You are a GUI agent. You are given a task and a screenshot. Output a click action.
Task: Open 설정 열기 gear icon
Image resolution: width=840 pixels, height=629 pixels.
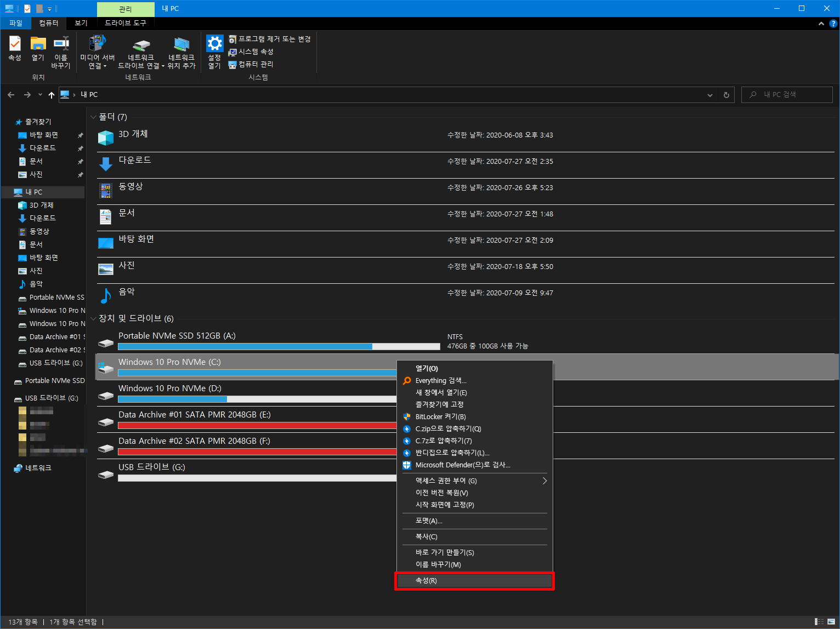pos(214,53)
